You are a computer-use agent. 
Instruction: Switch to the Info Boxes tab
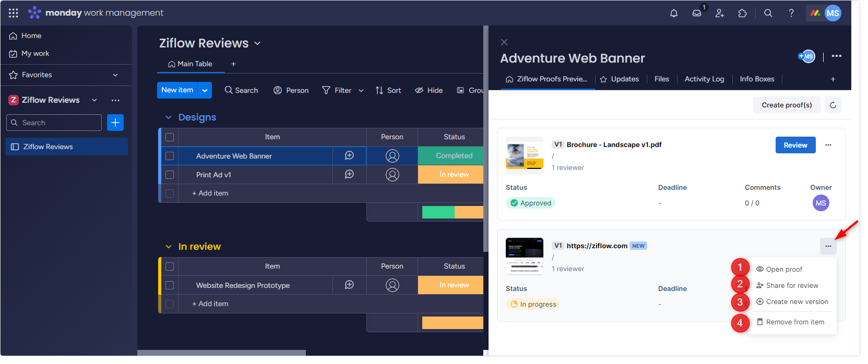tap(757, 79)
